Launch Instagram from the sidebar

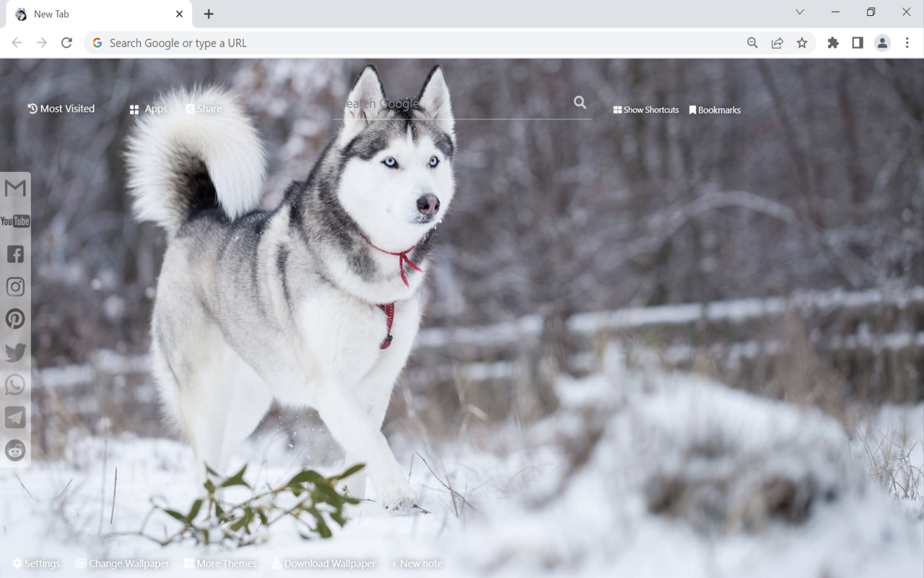pos(15,287)
